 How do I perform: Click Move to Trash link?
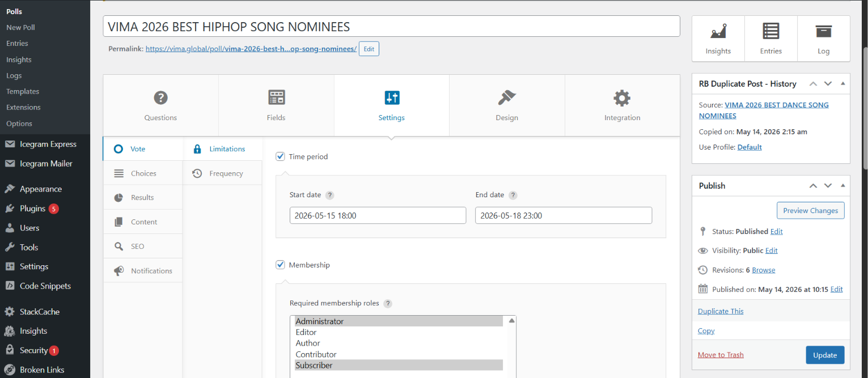(x=721, y=355)
